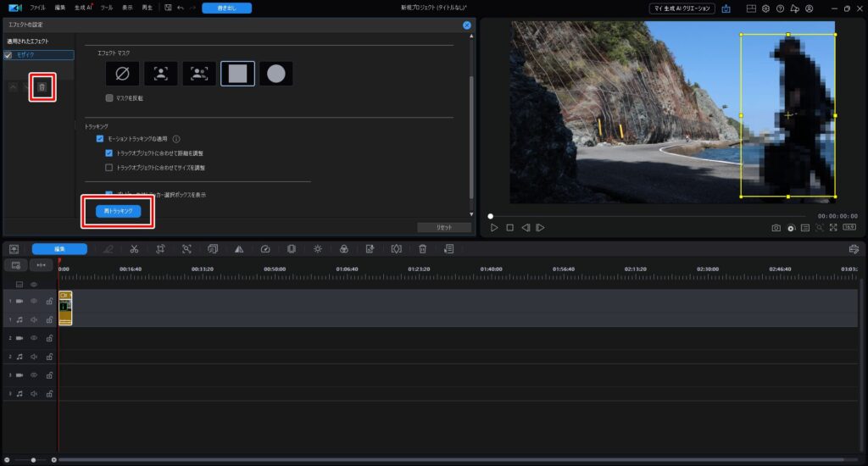Viewport: 868px width, 466px height.
Task: Open the ファイル menu
Action: (37, 8)
